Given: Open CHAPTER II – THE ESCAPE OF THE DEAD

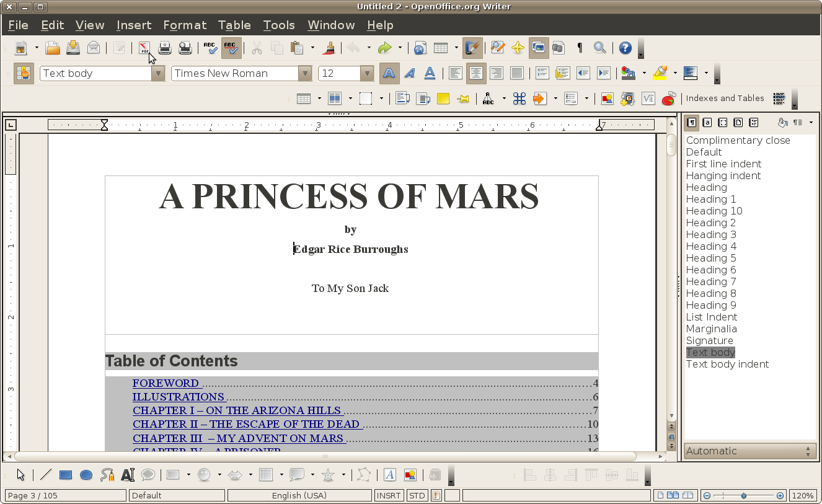Looking at the screenshot, I should point(247,424).
